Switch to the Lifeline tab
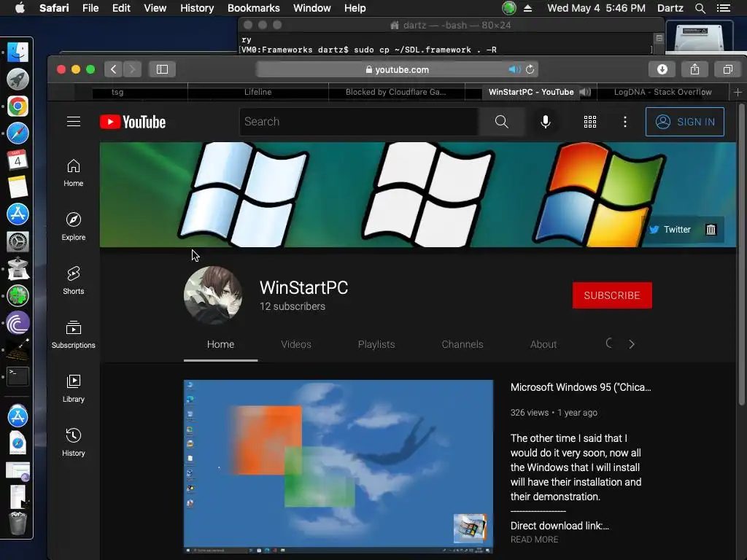Viewport: 747px width, 560px height. [258, 92]
